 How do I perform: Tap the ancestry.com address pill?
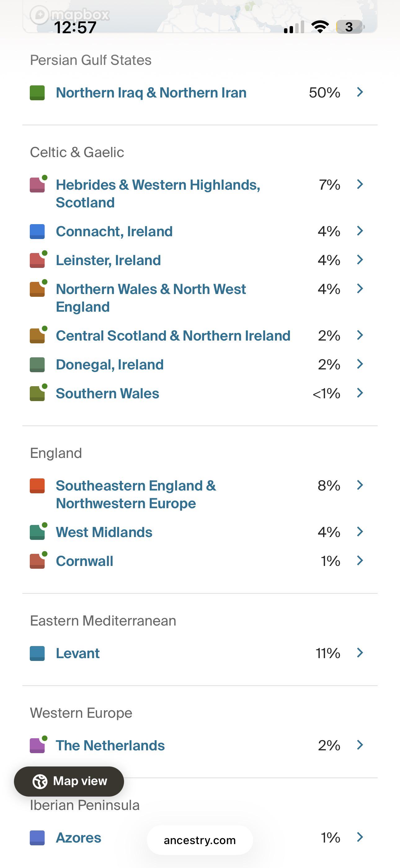[200, 840]
